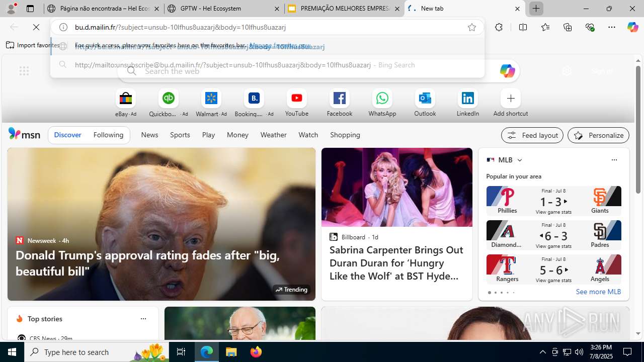
Task: Expand the MLB league dropdown
Action: pyautogui.click(x=520, y=160)
